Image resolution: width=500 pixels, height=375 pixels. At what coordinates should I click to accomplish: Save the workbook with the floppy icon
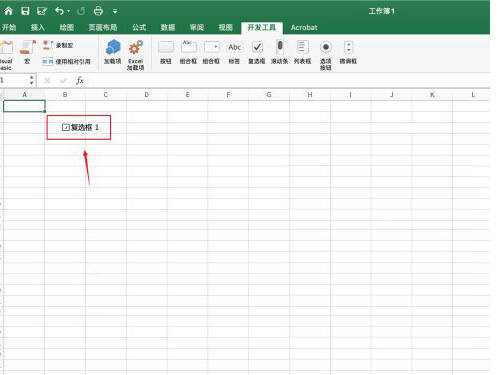pyautogui.click(x=25, y=11)
